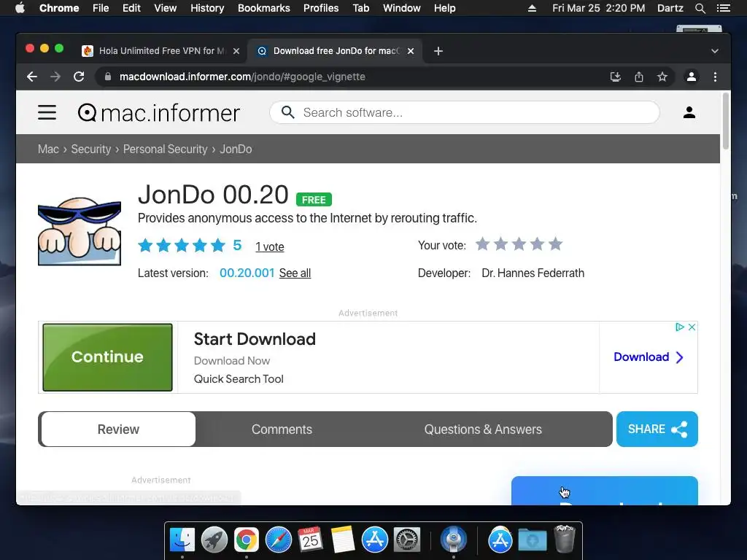Open Personal Security breadcrumb link
Viewport: 747px width, 560px height.
click(166, 149)
